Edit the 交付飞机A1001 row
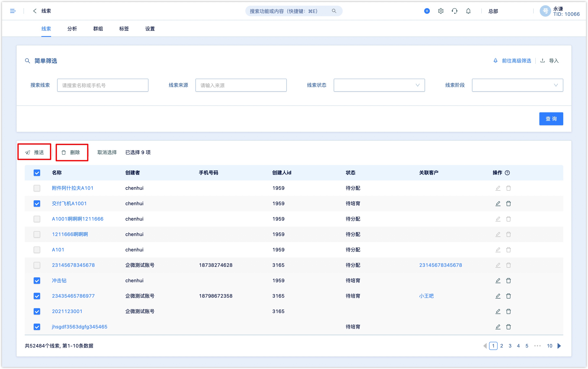588x369 pixels. tap(498, 203)
